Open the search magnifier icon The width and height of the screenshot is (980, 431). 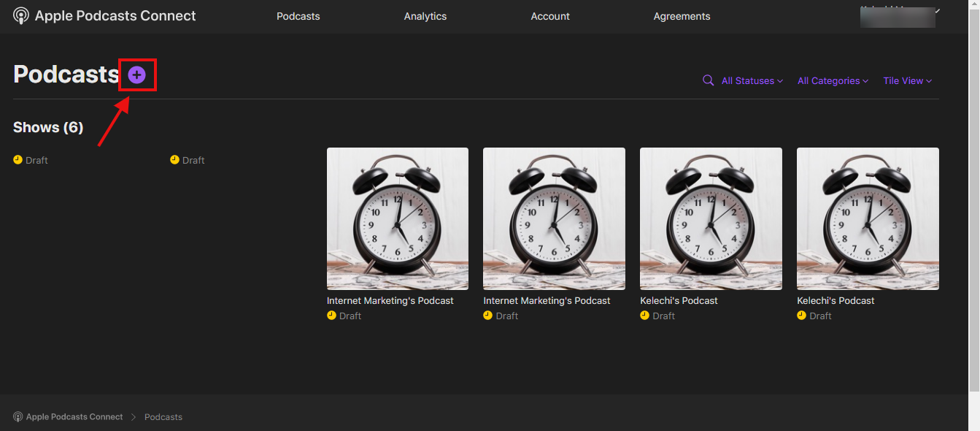click(708, 80)
